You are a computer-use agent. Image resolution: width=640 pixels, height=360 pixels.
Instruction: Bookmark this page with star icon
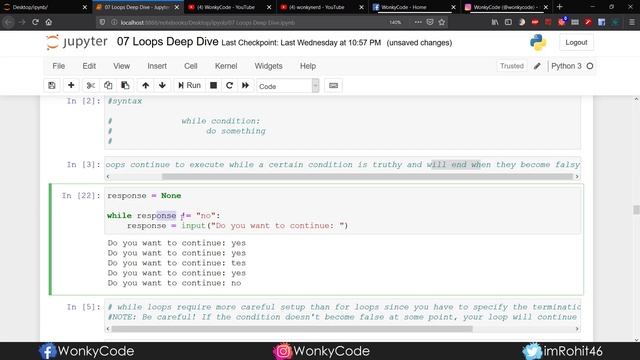click(x=442, y=22)
